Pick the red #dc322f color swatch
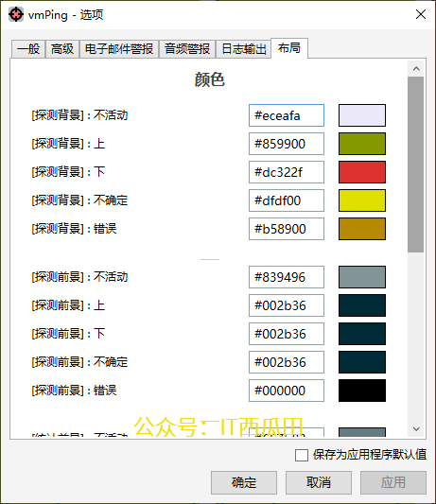Screen dimensions: 436x504 pyautogui.click(x=362, y=172)
